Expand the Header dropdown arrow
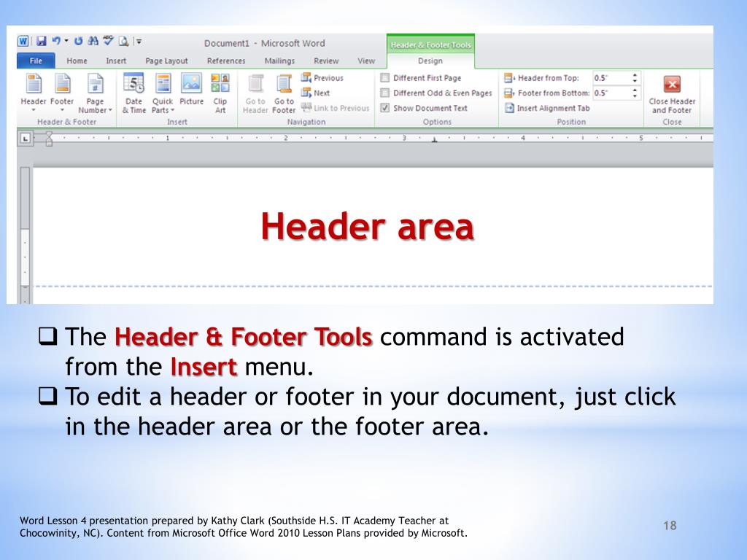 (x=34, y=110)
